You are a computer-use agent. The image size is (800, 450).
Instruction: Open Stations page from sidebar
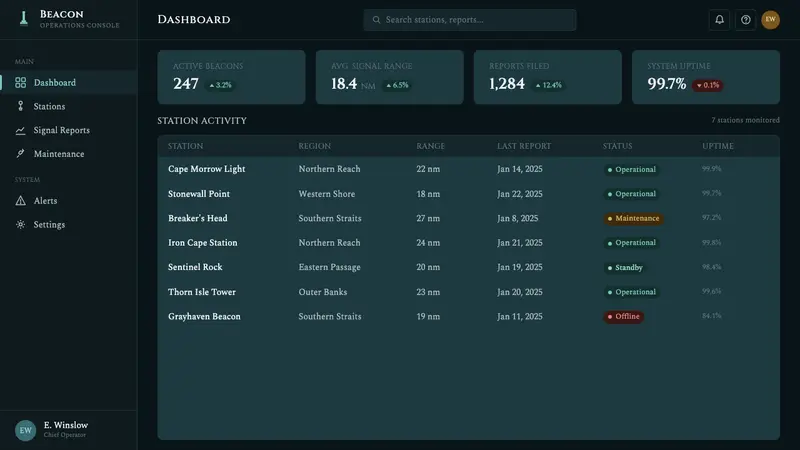click(x=69, y=106)
